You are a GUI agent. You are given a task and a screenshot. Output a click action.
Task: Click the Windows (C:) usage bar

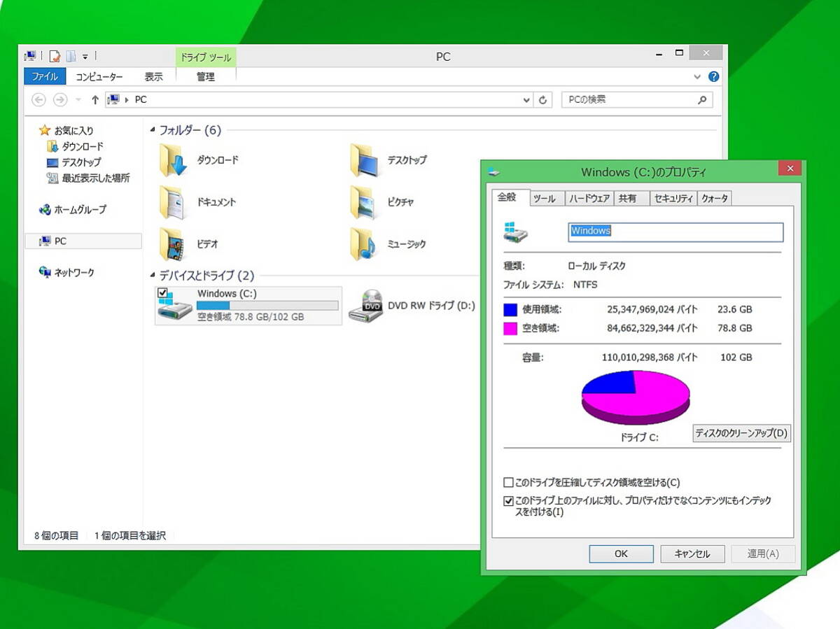pos(267,306)
